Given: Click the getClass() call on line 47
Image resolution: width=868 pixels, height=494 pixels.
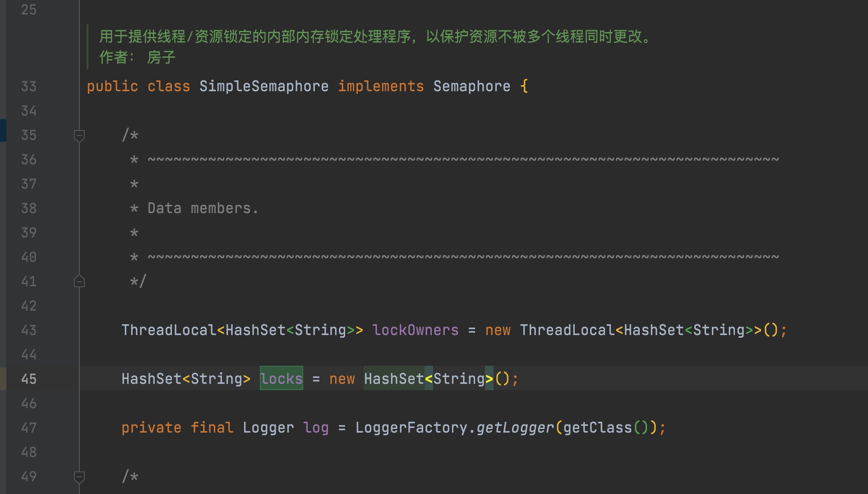Looking at the screenshot, I should pyautogui.click(x=597, y=428).
